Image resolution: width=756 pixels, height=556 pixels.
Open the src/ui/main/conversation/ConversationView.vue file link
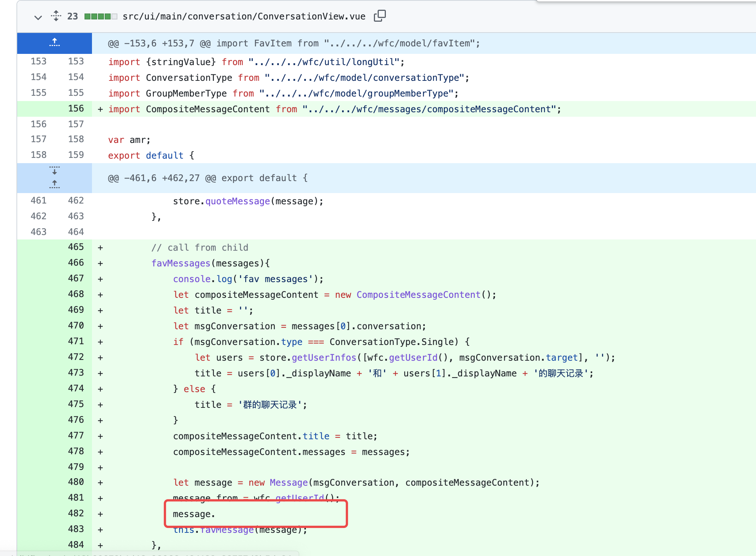[x=244, y=16]
